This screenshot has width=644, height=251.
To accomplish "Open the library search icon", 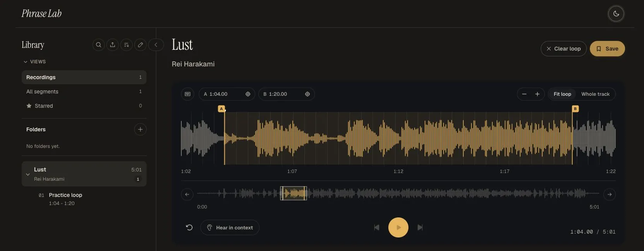I will pos(99,45).
